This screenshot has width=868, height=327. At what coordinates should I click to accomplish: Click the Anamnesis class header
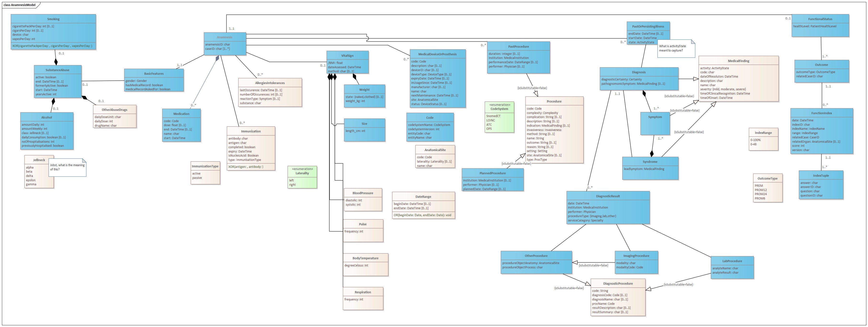click(x=224, y=37)
